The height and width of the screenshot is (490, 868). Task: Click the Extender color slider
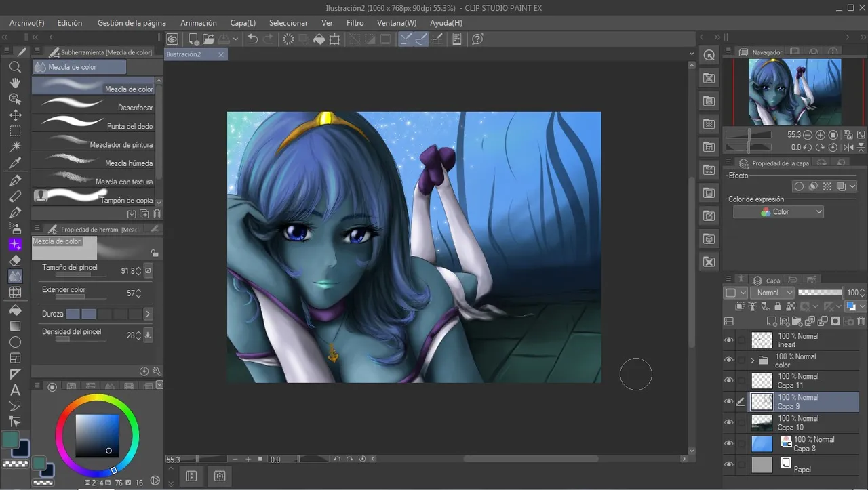point(73,298)
